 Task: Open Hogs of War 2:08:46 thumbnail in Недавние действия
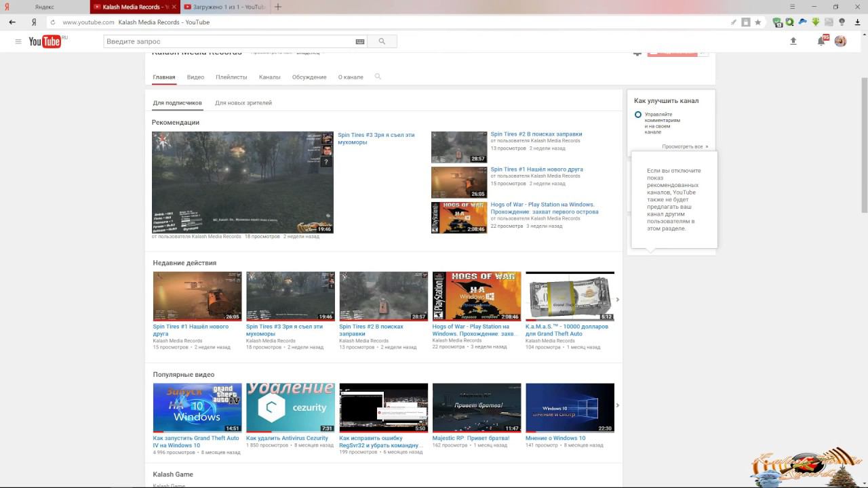coord(477,296)
